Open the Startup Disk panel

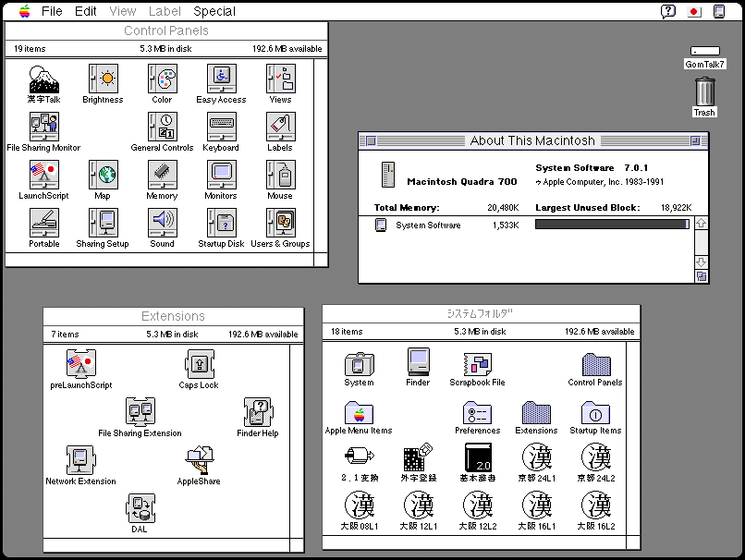coord(222,223)
